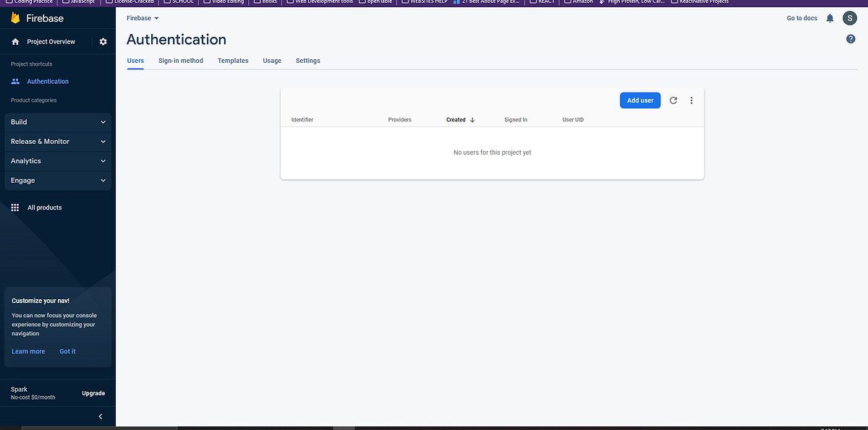Click the Upgrade plan button
Viewport: 868px width, 430px height.
(x=93, y=393)
